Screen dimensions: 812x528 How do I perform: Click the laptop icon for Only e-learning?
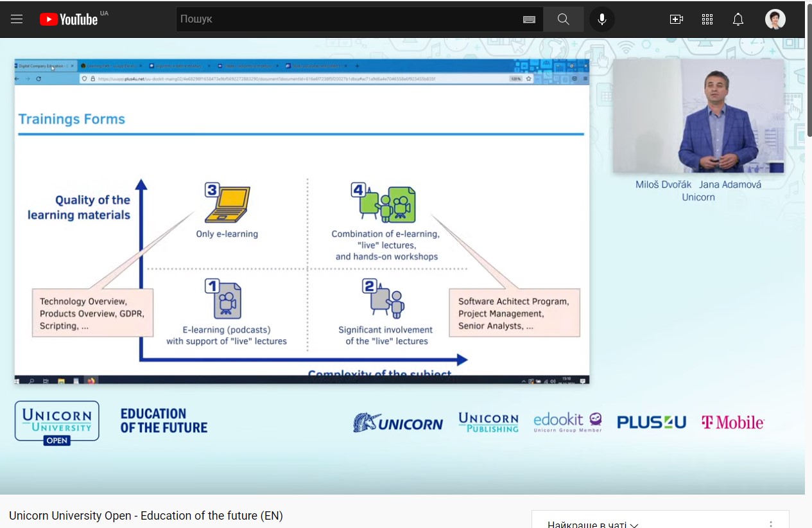click(x=227, y=203)
